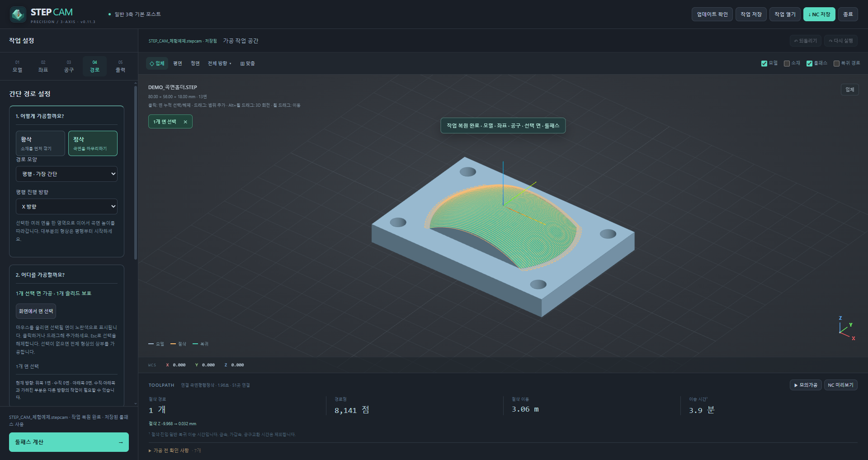The width and height of the screenshot is (868, 460).
Task: Click the left panel vertical scrollbar
Action: 136,172
